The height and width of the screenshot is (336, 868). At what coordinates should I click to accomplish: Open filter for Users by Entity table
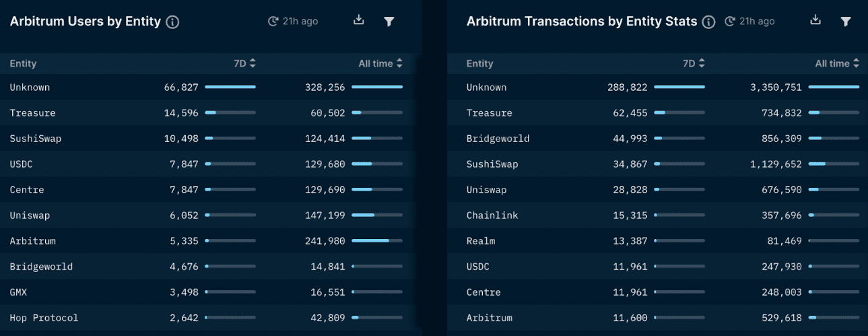coord(389,22)
